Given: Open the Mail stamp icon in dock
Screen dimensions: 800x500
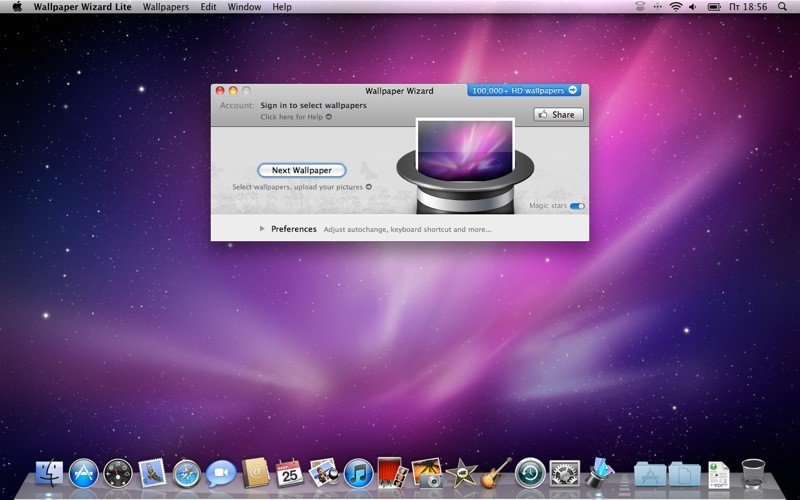Looking at the screenshot, I should click(152, 473).
